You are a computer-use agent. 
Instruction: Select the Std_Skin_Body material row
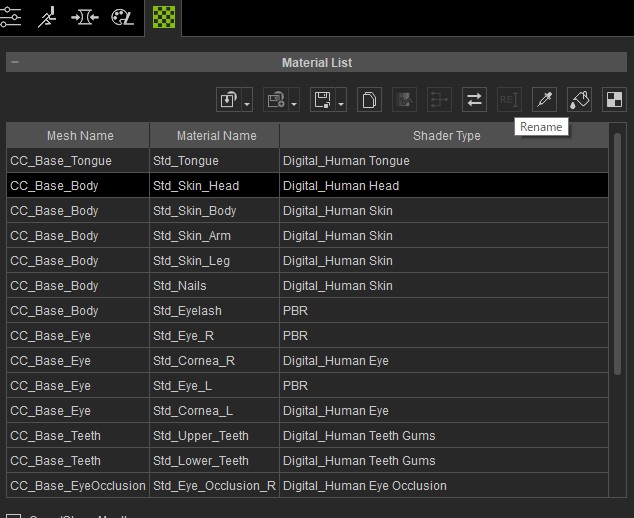[195, 211]
